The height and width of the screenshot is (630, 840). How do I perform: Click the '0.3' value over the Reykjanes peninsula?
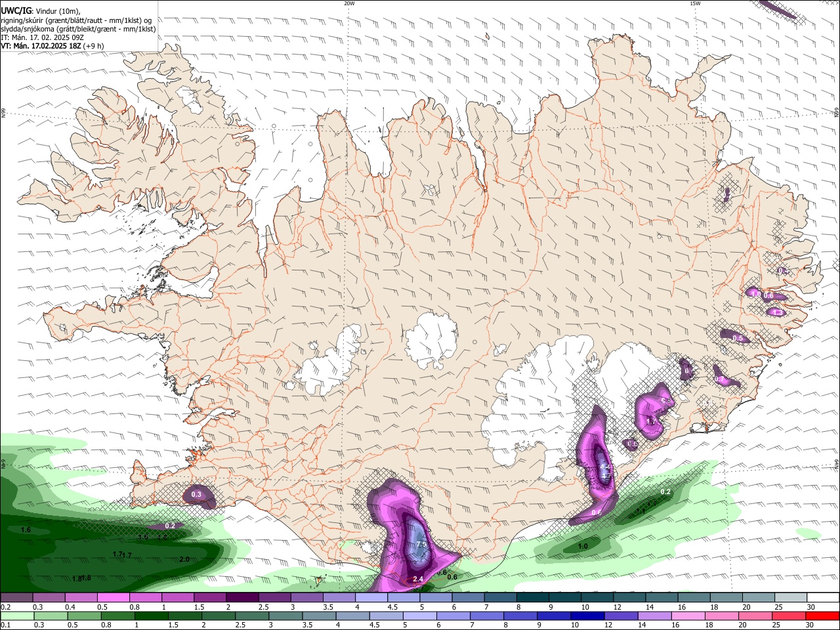coord(196,494)
